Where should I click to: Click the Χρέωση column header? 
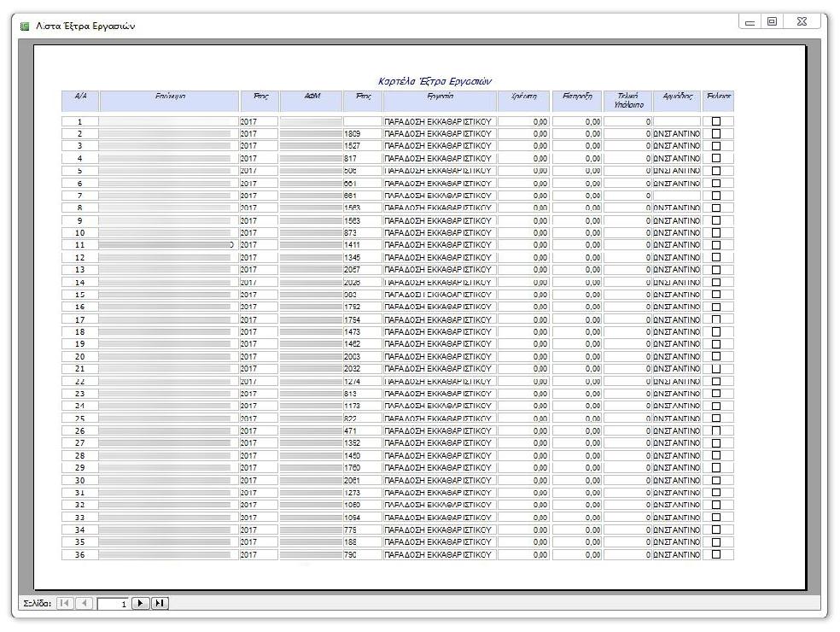pos(523,101)
